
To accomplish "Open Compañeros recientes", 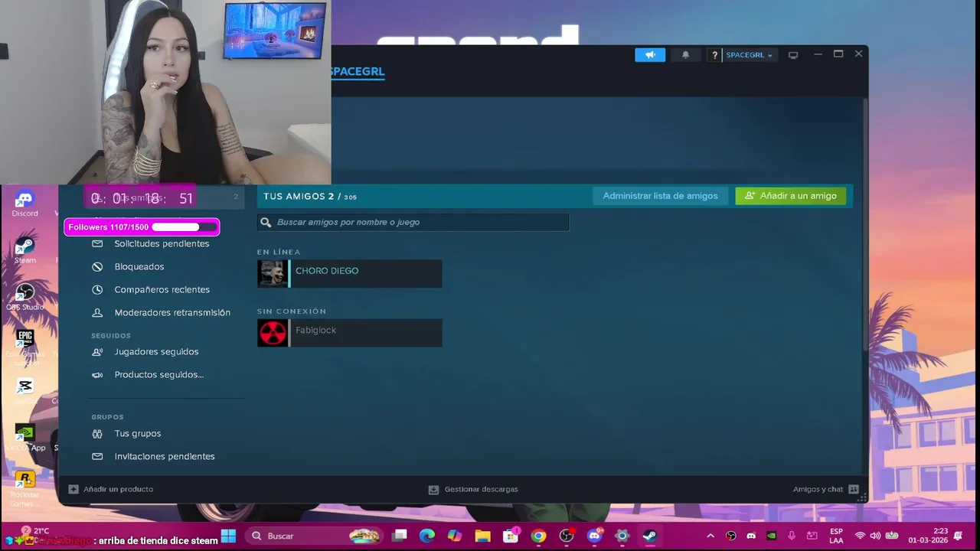I will tap(162, 289).
